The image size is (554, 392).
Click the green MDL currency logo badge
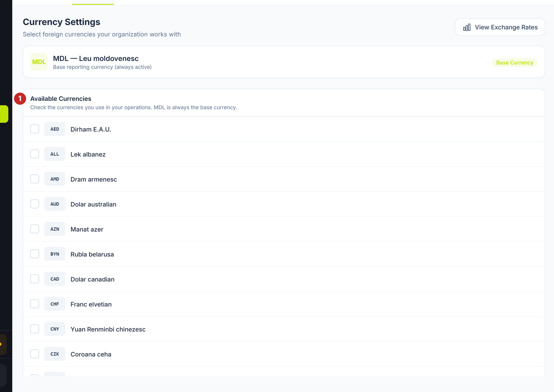tap(39, 62)
